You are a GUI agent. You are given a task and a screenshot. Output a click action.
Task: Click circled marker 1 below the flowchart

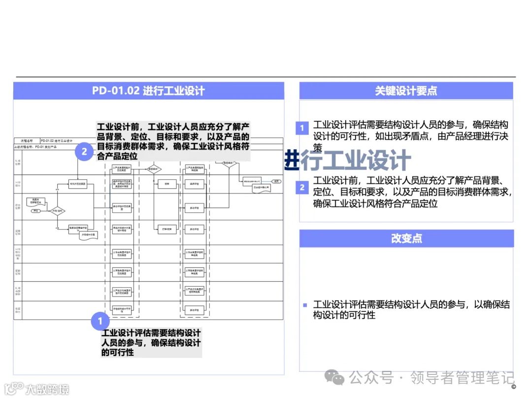tap(100, 321)
